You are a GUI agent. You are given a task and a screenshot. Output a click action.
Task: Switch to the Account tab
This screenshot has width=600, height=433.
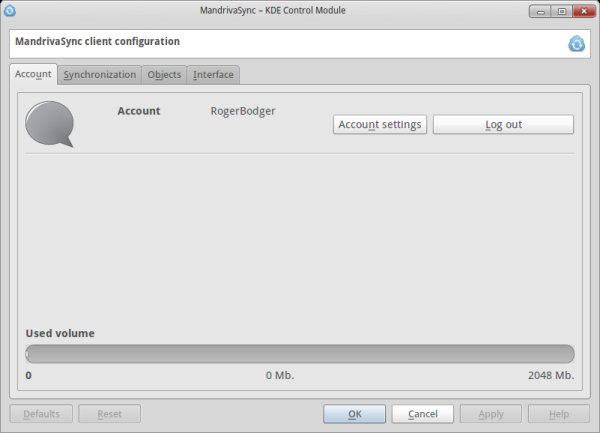point(33,74)
